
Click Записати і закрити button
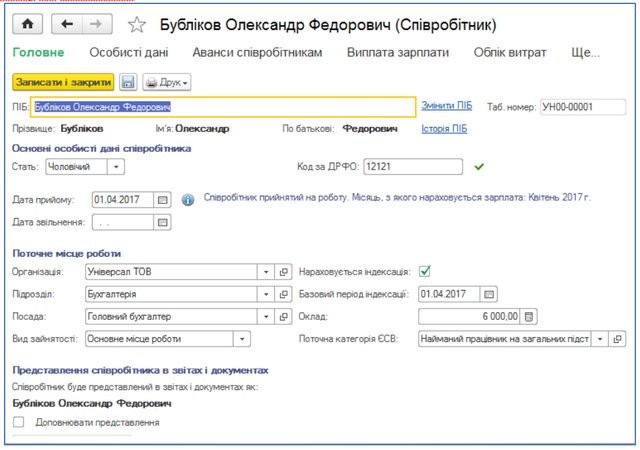[x=62, y=82]
